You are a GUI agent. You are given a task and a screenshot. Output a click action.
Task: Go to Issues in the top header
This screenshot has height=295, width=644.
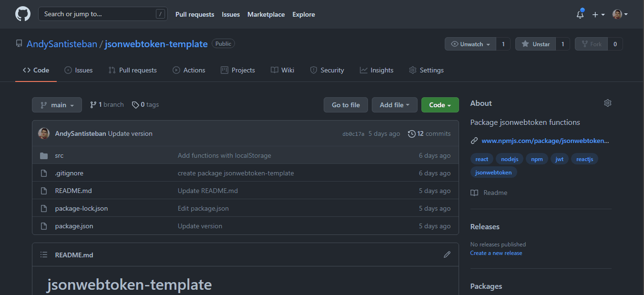231,14
